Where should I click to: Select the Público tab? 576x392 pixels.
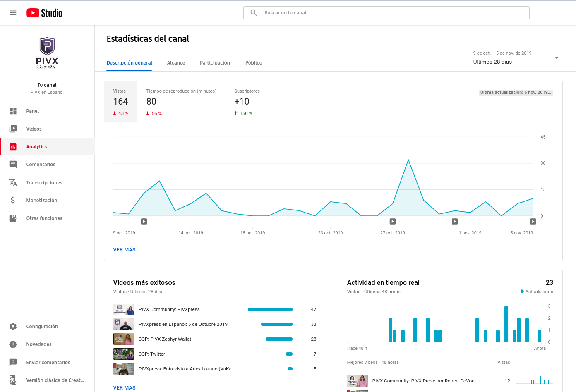[x=254, y=63]
